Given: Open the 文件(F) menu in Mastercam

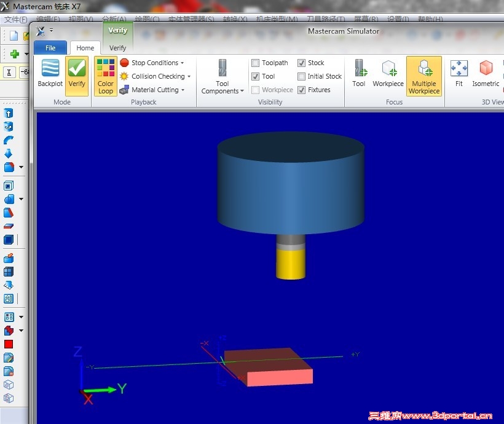Looking at the screenshot, I should coord(15,19).
